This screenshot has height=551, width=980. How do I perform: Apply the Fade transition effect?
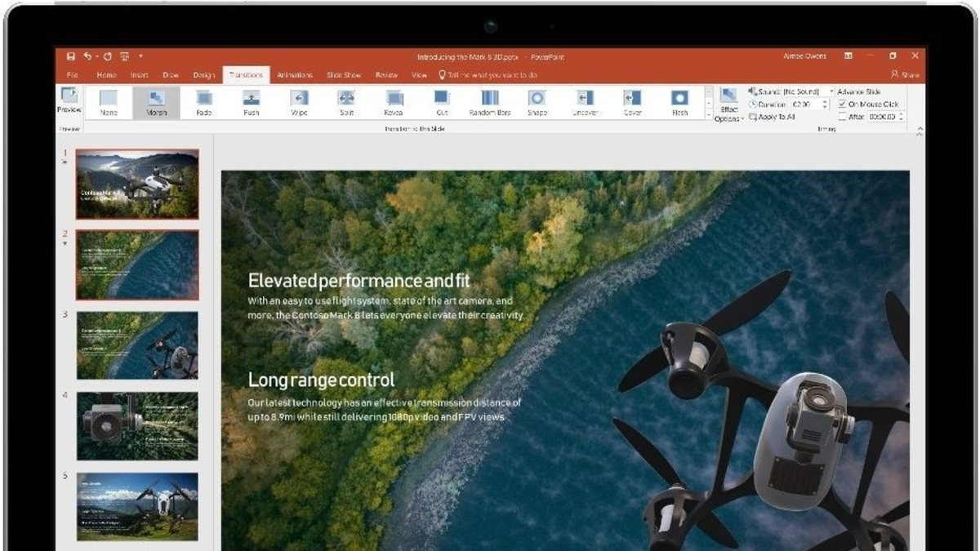tap(203, 103)
